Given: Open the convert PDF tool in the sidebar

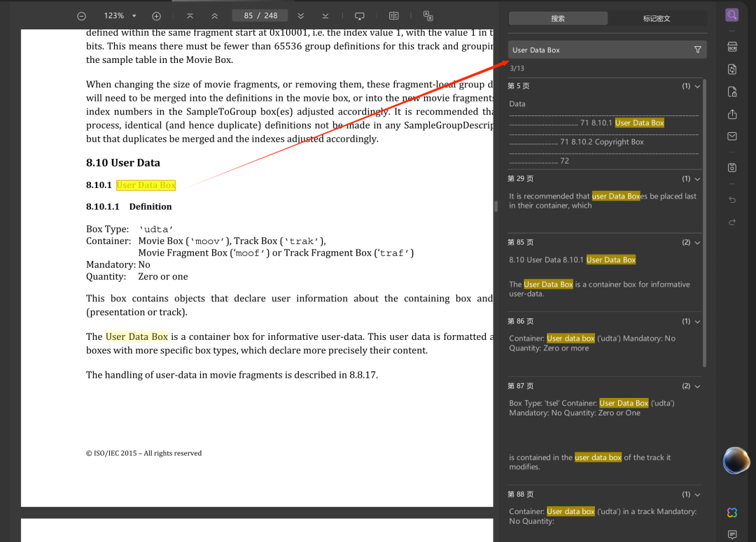Looking at the screenshot, I should pos(732,69).
